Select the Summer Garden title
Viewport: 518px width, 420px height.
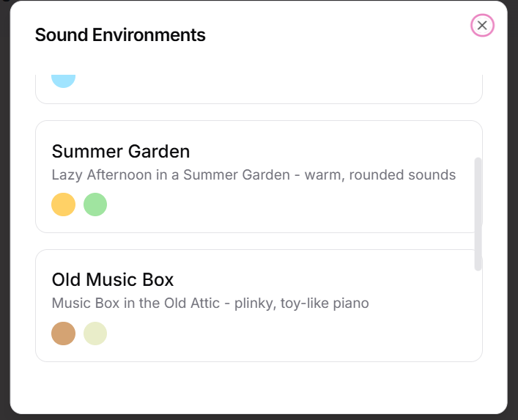[x=121, y=152]
